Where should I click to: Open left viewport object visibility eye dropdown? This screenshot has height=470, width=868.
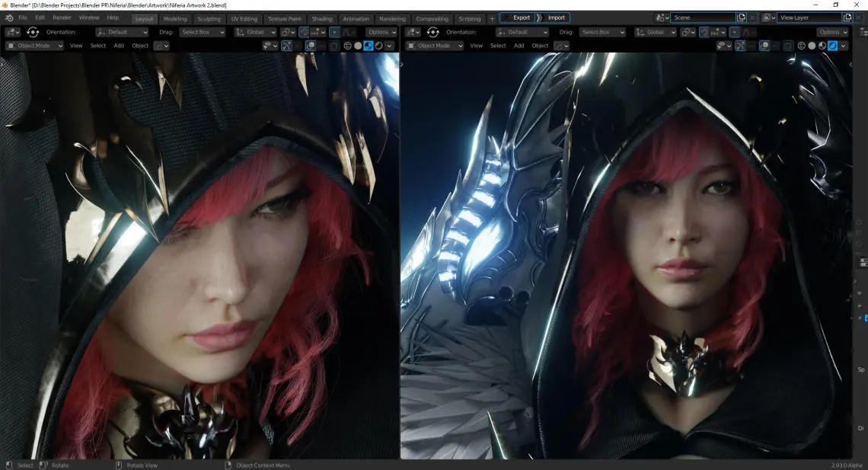pos(270,46)
